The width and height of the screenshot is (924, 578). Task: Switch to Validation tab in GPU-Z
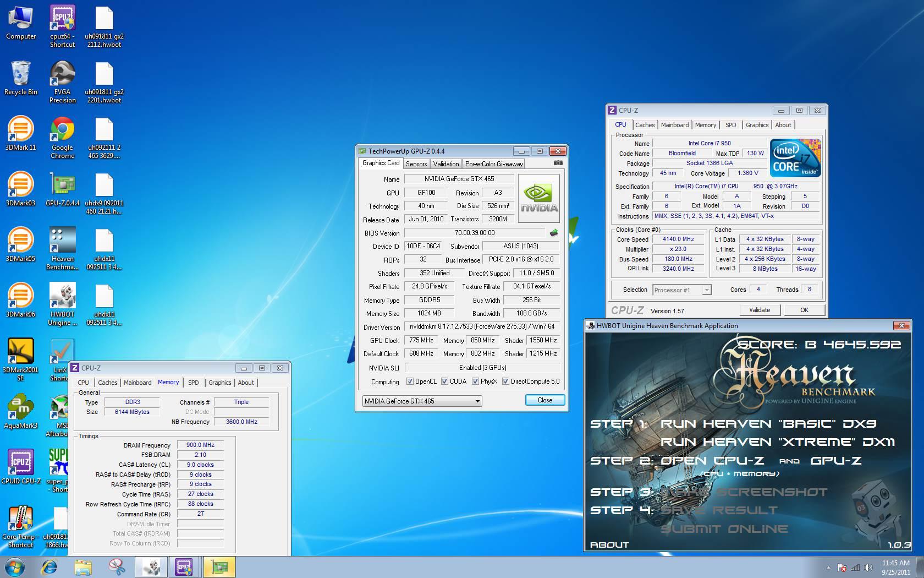click(446, 163)
